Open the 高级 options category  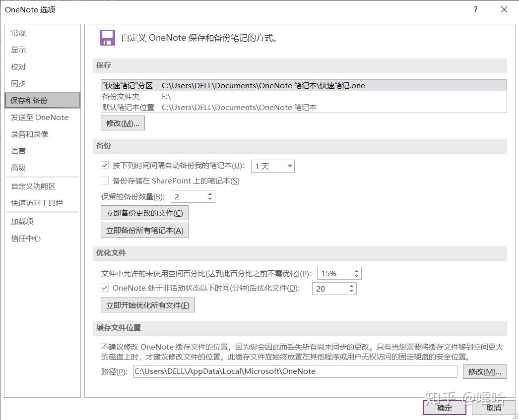click(18, 168)
